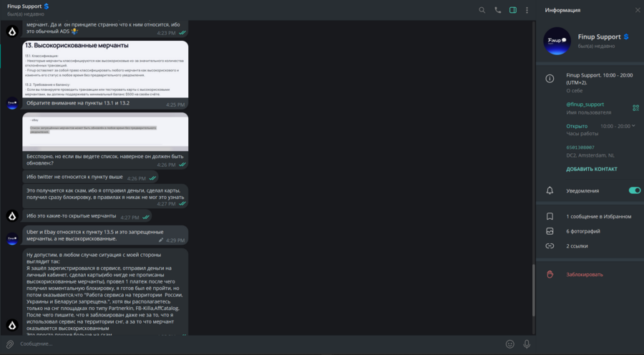Open 1 сообщение в Избранном
Image resolution: width=644 pixels, height=355 pixels.
[598, 216]
